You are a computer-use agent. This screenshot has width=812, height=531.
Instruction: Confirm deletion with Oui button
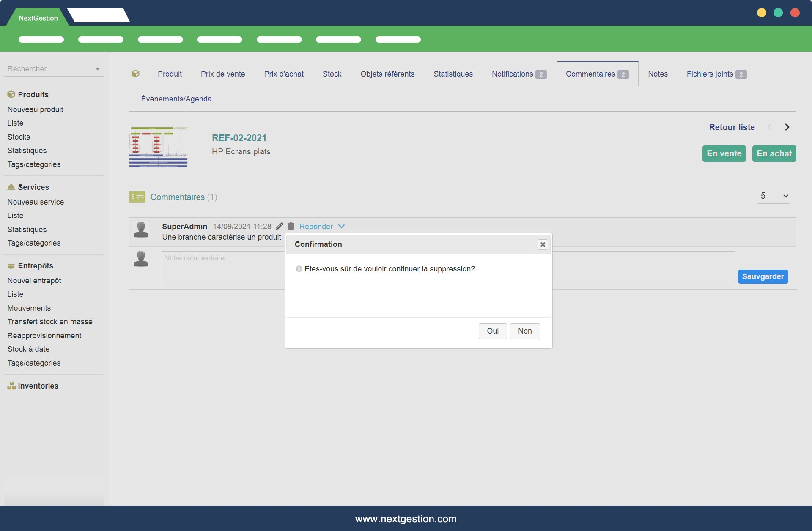click(x=492, y=331)
